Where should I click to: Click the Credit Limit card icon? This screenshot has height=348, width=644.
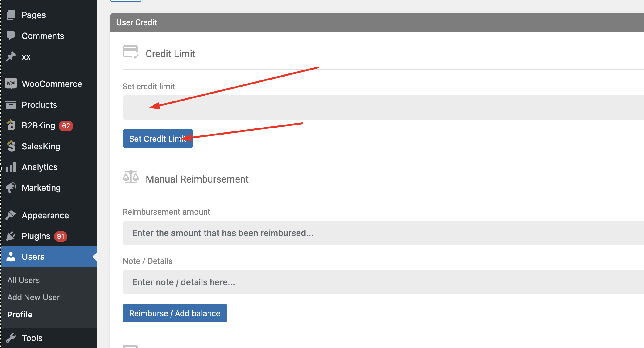point(131,52)
